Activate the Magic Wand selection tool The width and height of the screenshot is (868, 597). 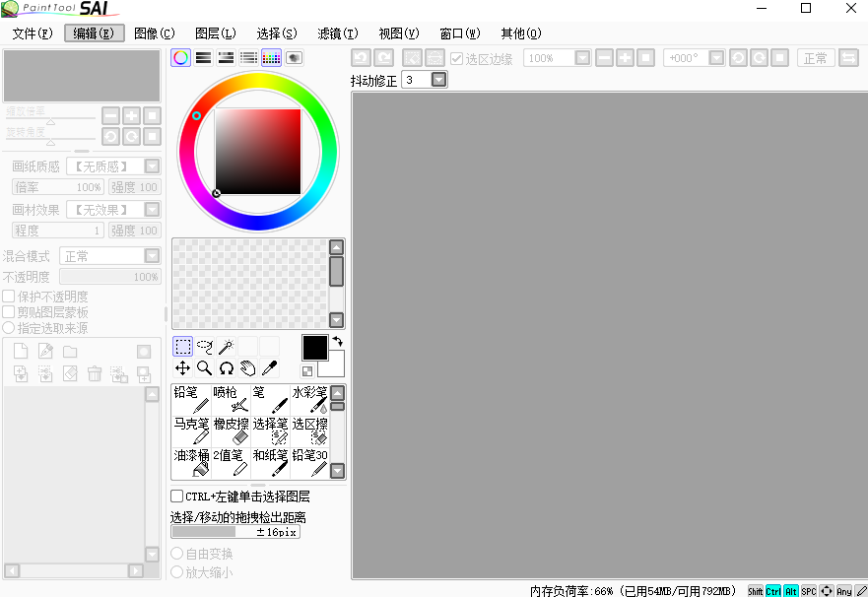(x=225, y=346)
